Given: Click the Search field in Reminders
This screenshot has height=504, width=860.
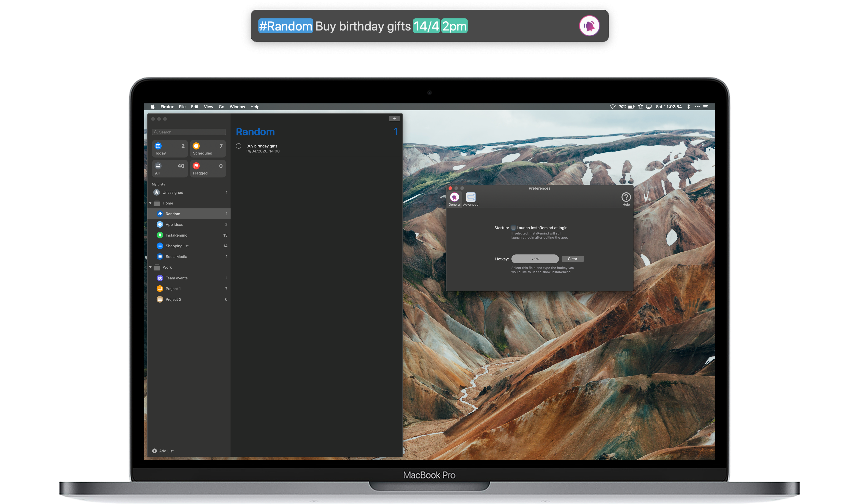Looking at the screenshot, I should 189,132.
